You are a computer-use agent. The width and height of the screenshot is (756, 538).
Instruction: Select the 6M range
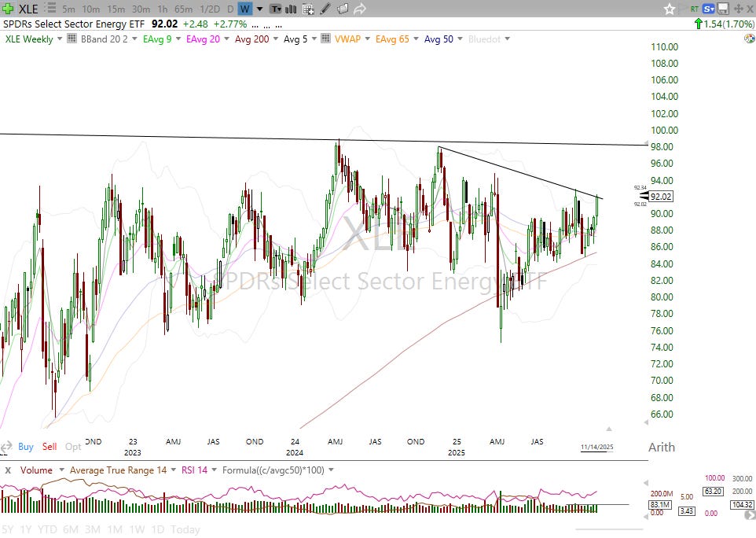(x=71, y=530)
